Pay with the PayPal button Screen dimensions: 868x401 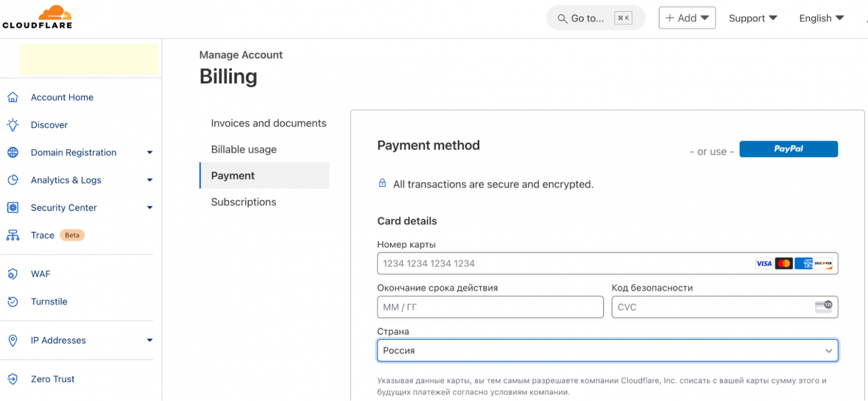click(788, 149)
